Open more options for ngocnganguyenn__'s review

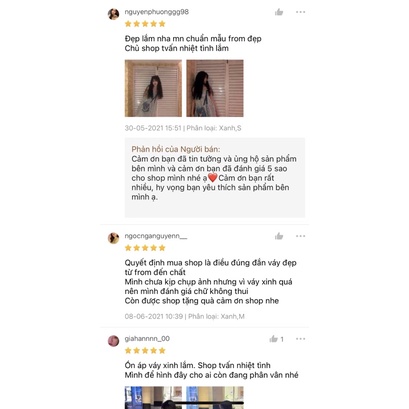pos(300,236)
